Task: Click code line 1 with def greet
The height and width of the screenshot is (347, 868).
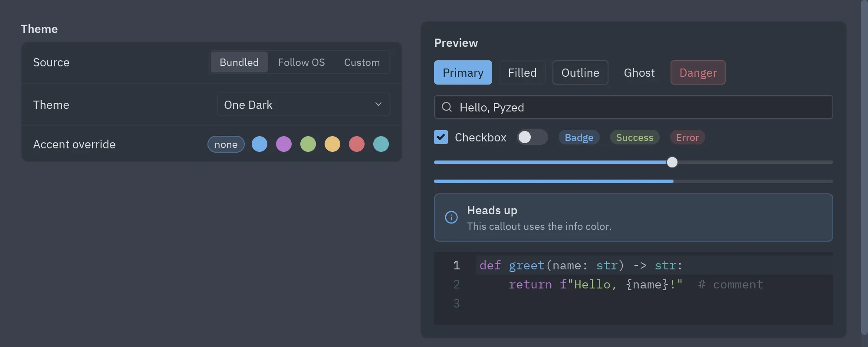Action: [654, 265]
